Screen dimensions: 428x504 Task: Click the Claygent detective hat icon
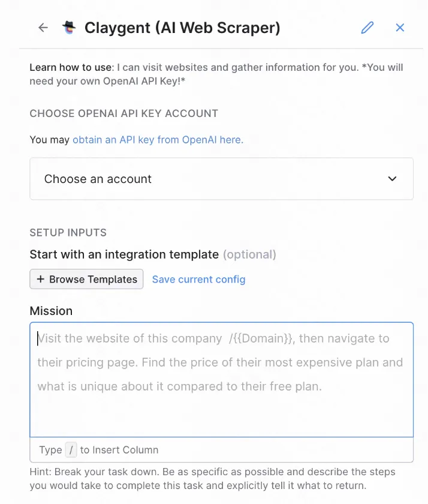pyautogui.click(x=70, y=28)
